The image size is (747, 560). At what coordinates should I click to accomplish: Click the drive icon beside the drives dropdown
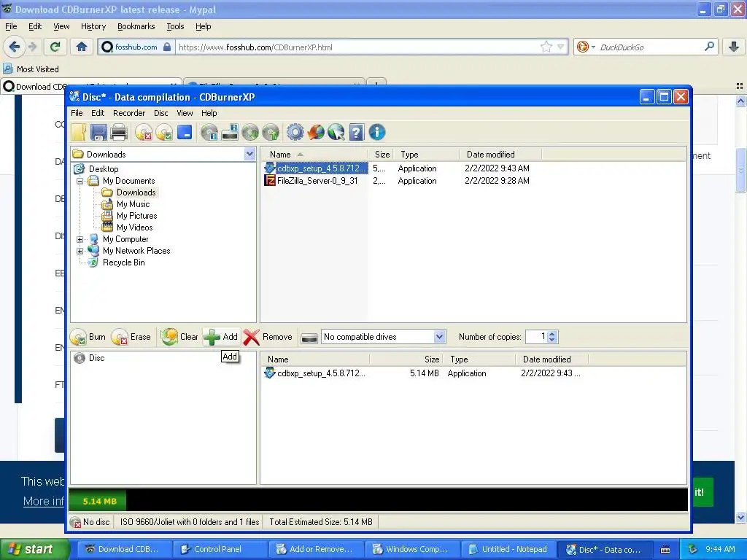point(309,338)
